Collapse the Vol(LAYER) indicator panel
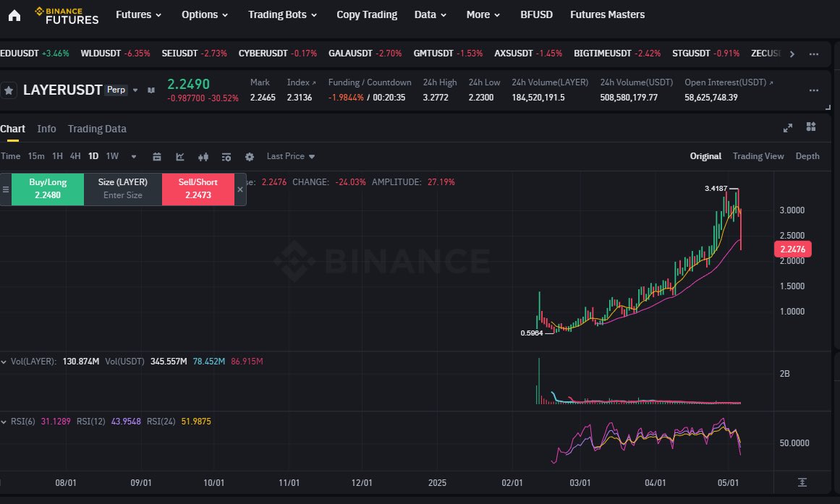 pyautogui.click(x=4, y=362)
